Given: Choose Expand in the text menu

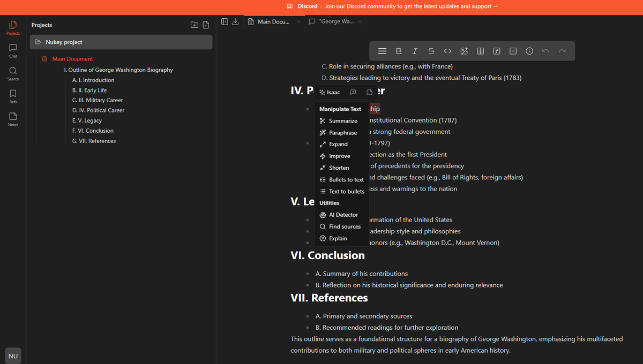Looking at the screenshot, I should point(342,145).
